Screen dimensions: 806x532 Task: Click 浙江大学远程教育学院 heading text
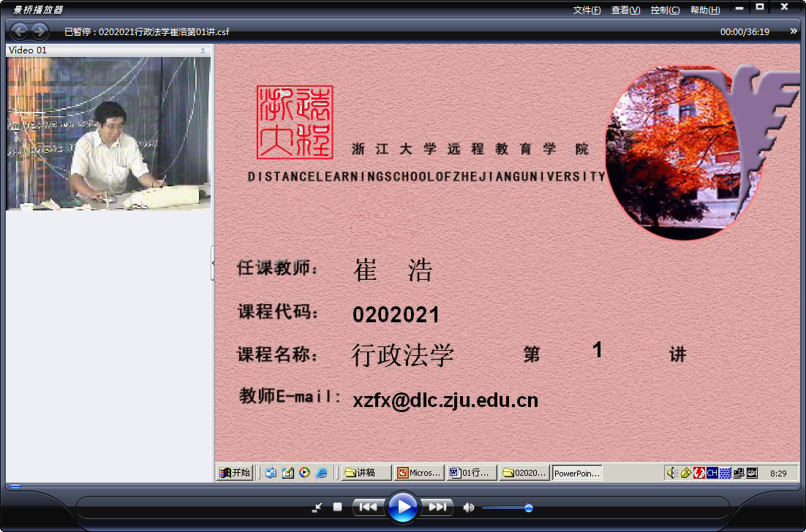coord(470,149)
